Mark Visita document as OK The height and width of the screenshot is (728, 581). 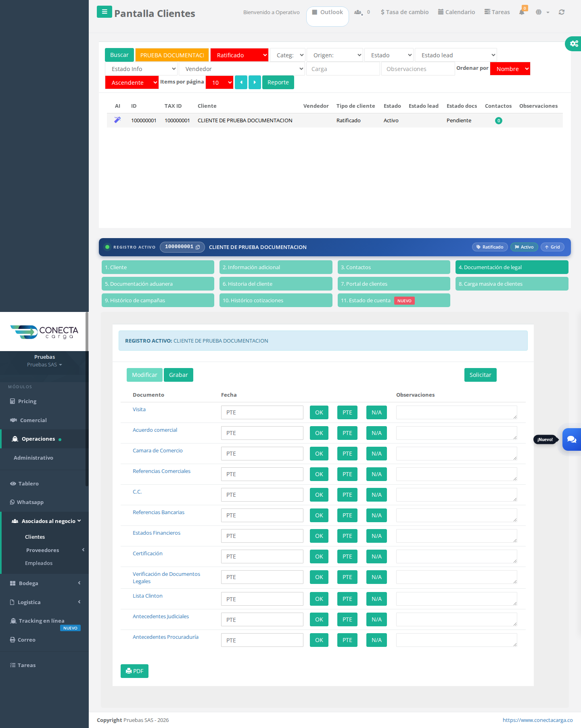point(319,412)
